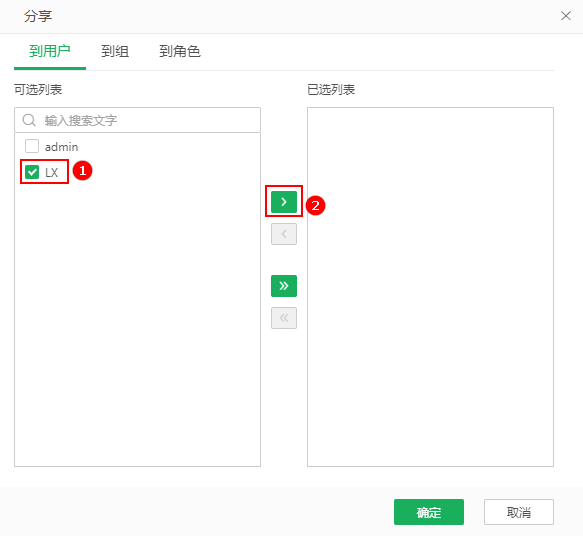Click the double left arrow remove-all button
The image size is (583, 536).
pyautogui.click(x=284, y=318)
